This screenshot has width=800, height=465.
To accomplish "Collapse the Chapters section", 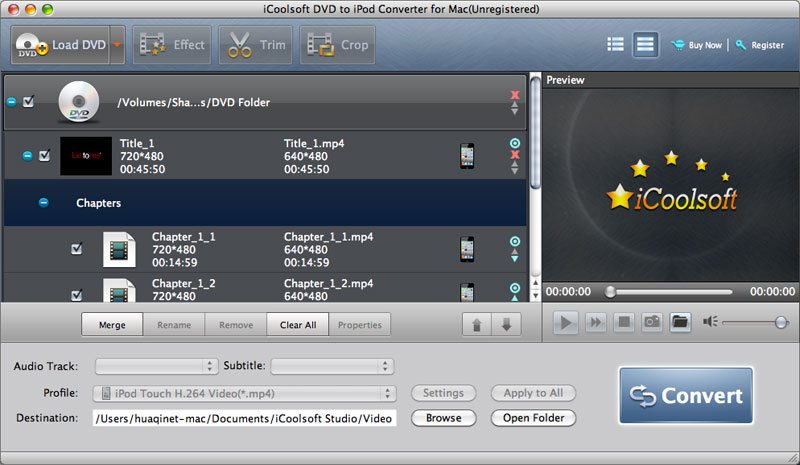I will click(43, 202).
